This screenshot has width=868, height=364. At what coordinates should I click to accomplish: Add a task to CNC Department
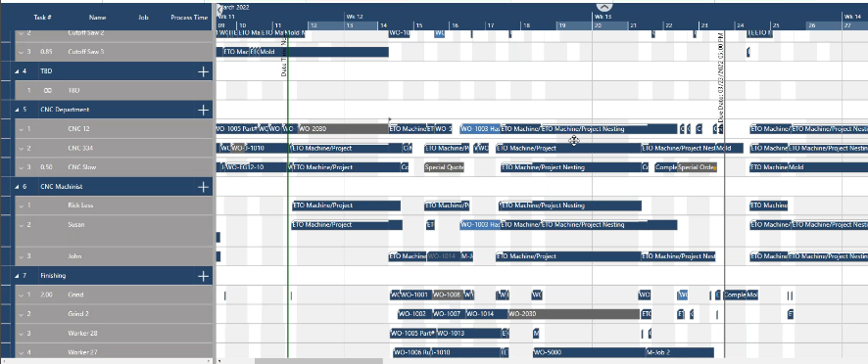point(203,111)
